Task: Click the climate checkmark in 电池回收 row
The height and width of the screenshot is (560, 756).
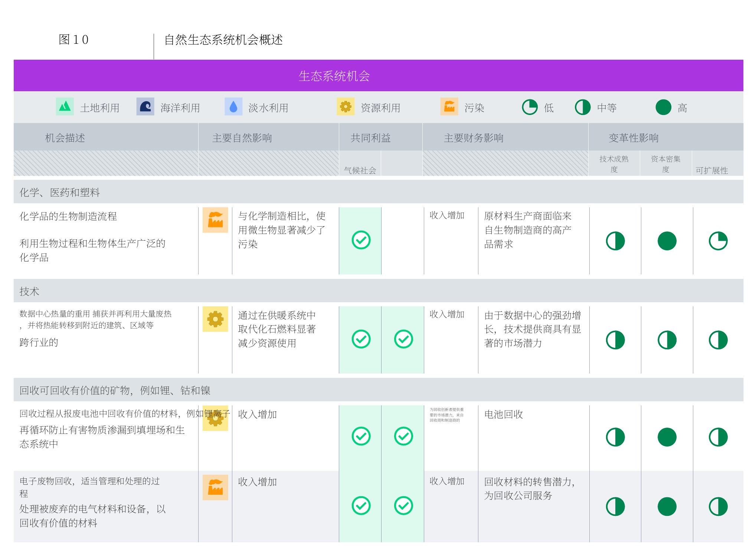Action: tap(361, 436)
